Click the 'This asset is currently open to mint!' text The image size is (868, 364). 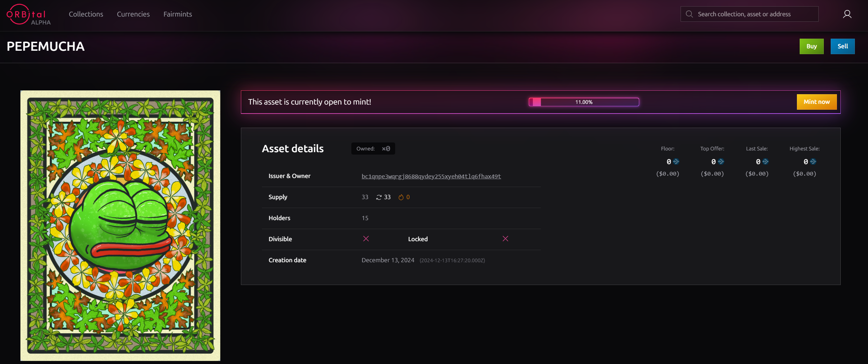(x=309, y=102)
